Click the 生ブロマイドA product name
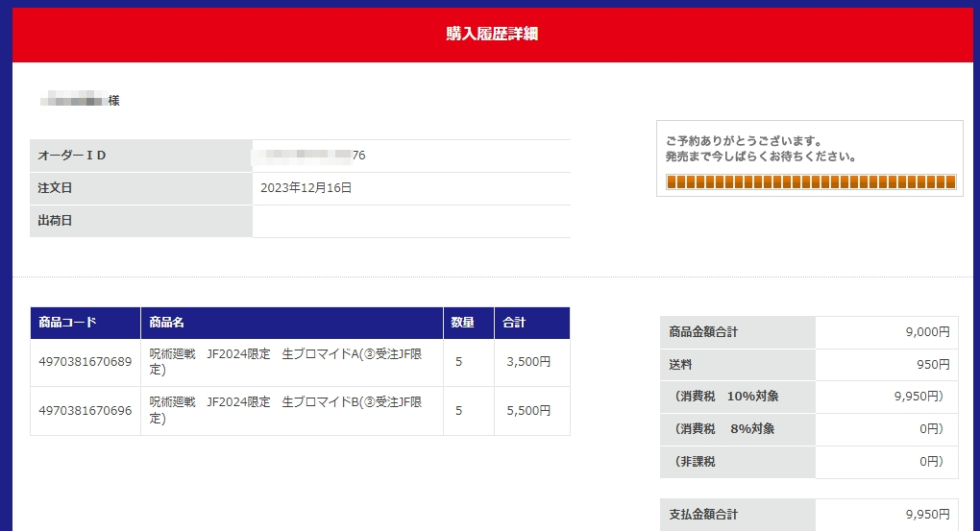 (x=285, y=362)
